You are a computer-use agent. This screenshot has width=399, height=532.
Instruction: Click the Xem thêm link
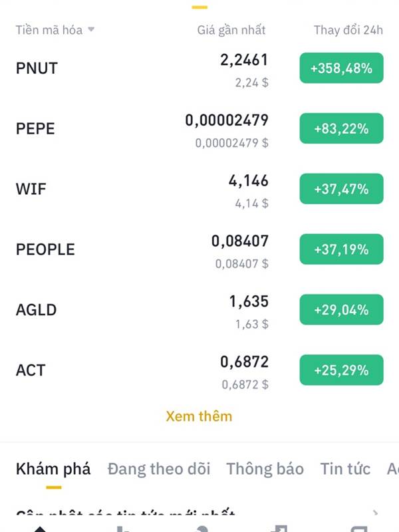(x=199, y=416)
